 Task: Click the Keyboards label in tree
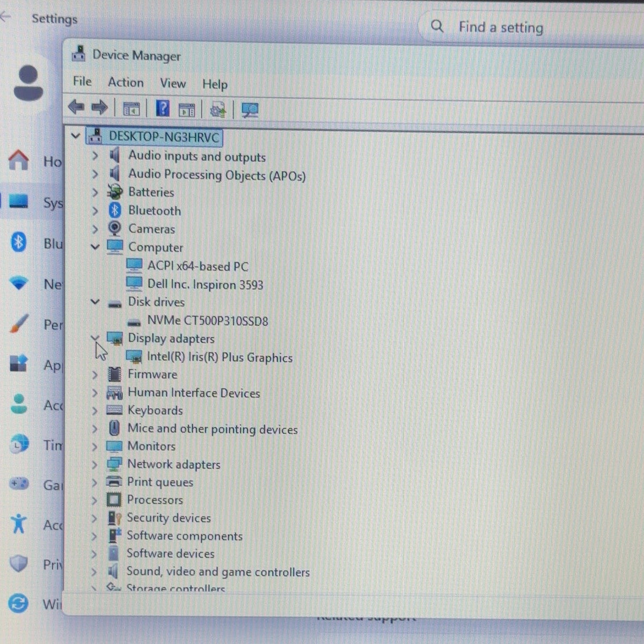pos(155,411)
